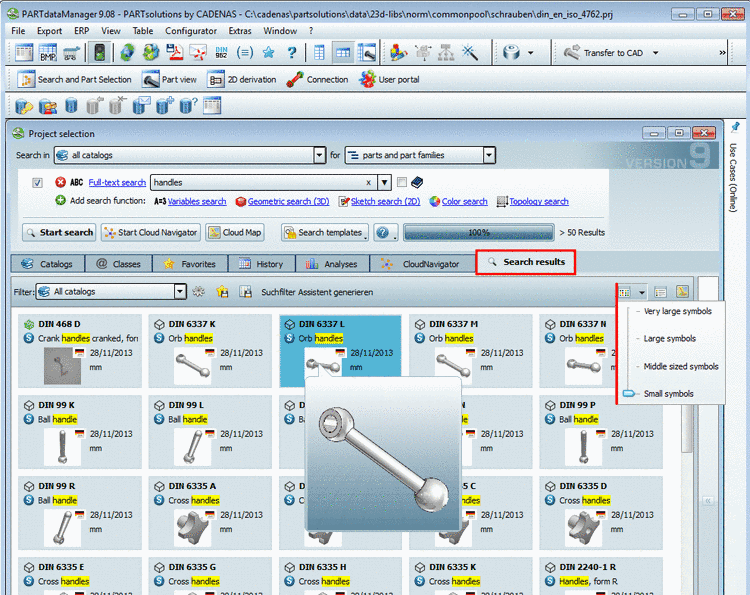The height and width of the screenshot is (595, 750).
Task: Collapse the side panel chevron
Action: pyautogui.click(x=708, y=501)
